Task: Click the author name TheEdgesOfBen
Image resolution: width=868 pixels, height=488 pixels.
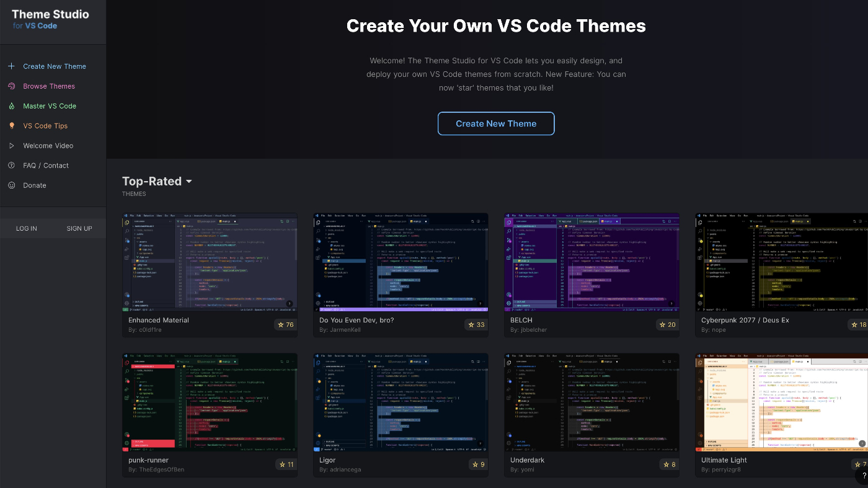Action: tap(161, 470)
